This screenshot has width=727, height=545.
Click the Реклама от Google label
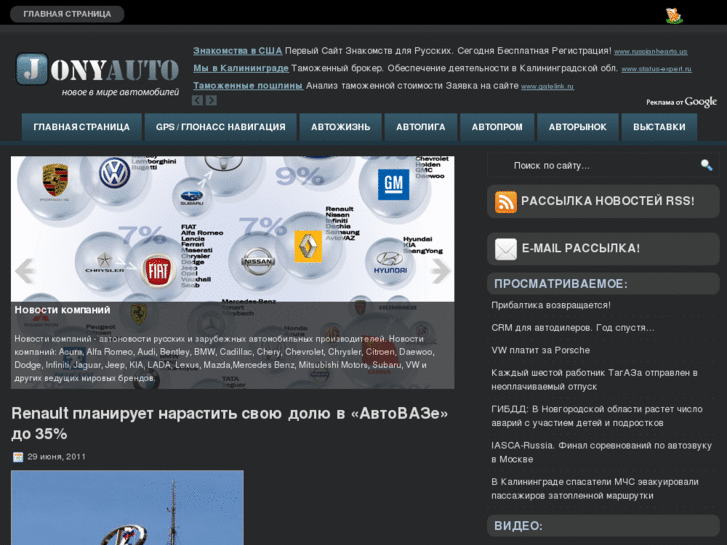click(x=681, y=102)
